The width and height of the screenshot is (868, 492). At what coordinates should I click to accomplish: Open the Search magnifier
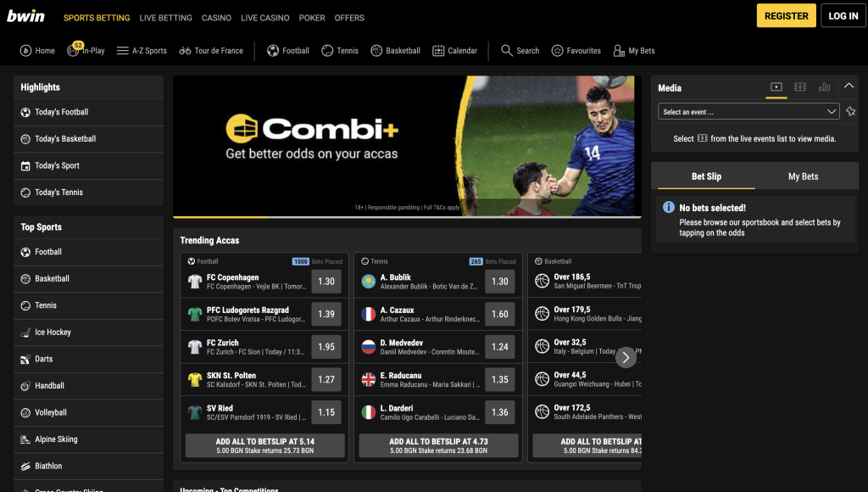[x=507, y=50]
